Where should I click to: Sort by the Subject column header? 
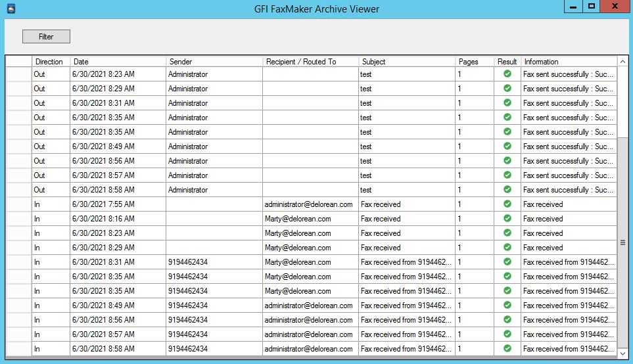click(407, 61)
